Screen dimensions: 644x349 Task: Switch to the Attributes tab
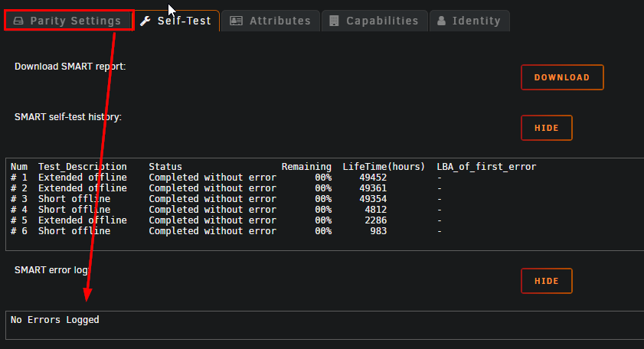point(270,21)
